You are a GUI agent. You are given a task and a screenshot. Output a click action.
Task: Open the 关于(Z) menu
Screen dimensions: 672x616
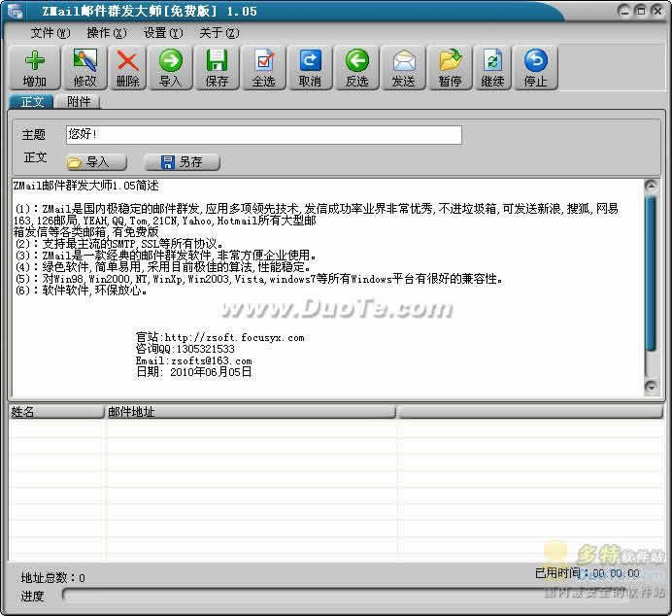219,33
